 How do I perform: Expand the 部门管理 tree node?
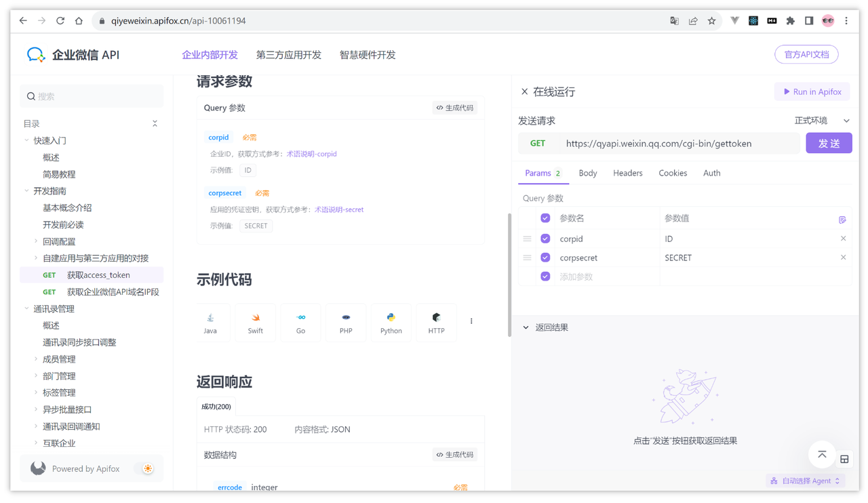pos(36,376)
